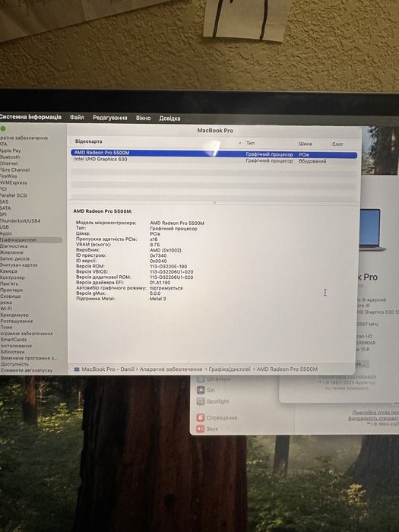Image resolution: width=399 pixels, height=532 pixels.
Task: Open the Вікно menu
Action: pos(143,118)
